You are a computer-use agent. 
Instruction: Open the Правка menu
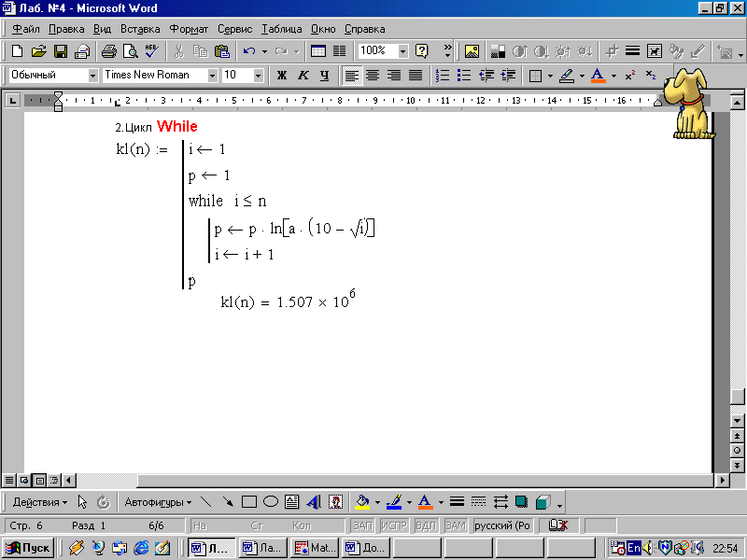click(66, 29)
